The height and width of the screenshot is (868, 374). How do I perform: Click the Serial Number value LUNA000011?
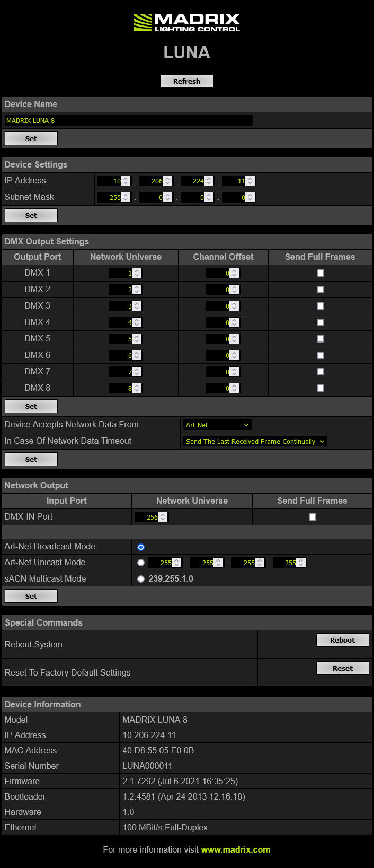coord(147,766)
